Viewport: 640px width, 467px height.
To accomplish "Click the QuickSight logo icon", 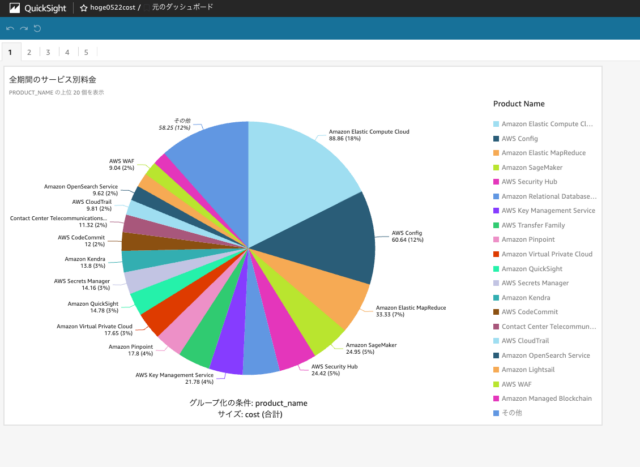I will pos(14,8).
